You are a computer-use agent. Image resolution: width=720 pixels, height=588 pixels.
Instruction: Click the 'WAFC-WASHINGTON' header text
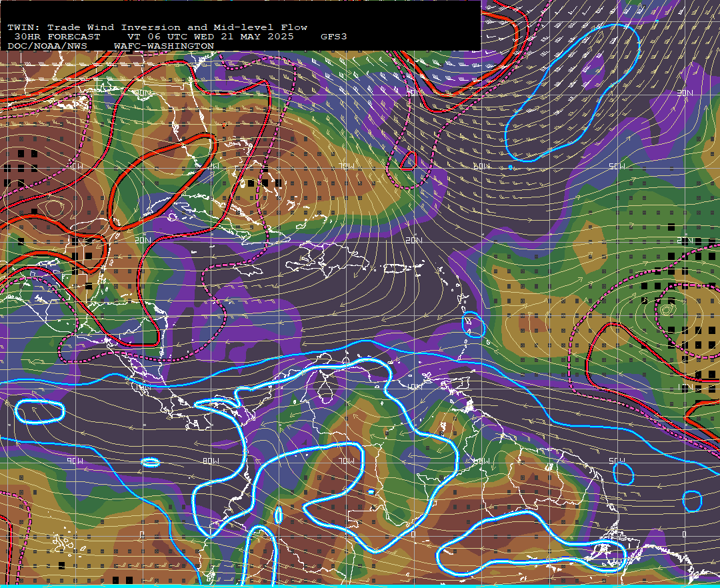164,47
